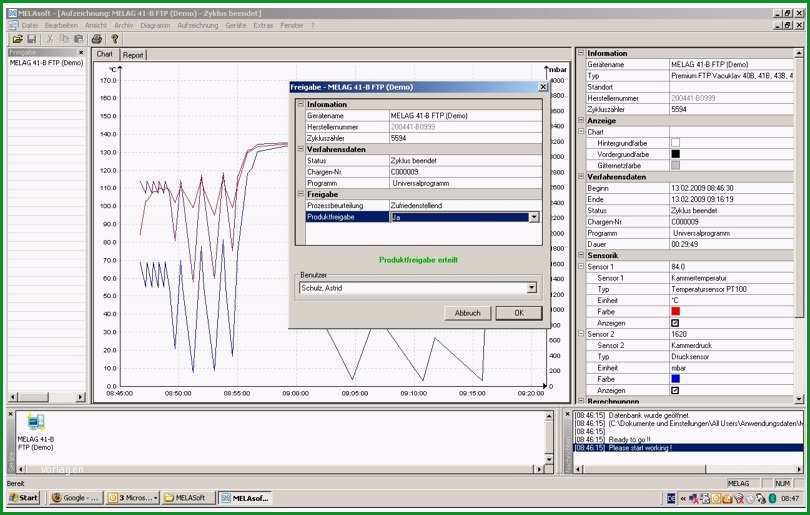Click the properties panel scroll down arrow
This screenshot has width=810, height=515.
pyautogui.click(x=799, y=399)
